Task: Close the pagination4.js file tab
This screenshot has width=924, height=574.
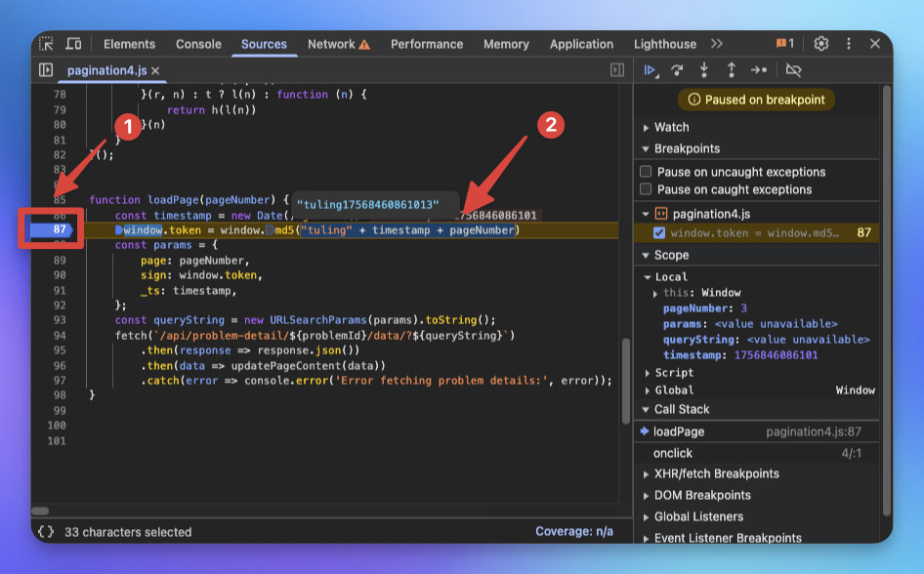Action: pyautogui.click(x=155, y=70)
